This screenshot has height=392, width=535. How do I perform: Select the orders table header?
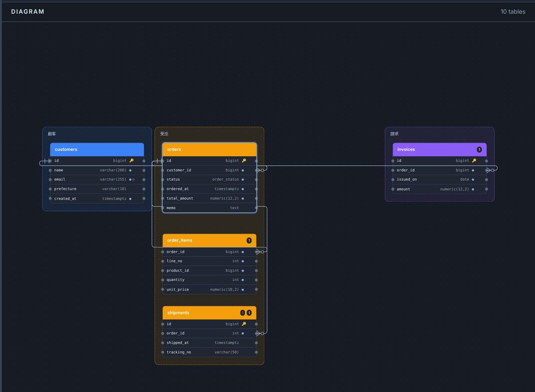[210, 149]
